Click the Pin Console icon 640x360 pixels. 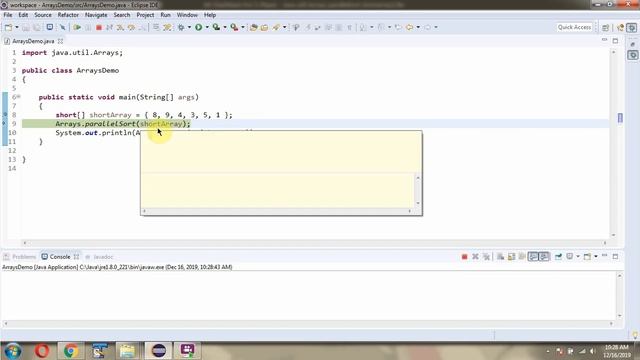558,257
